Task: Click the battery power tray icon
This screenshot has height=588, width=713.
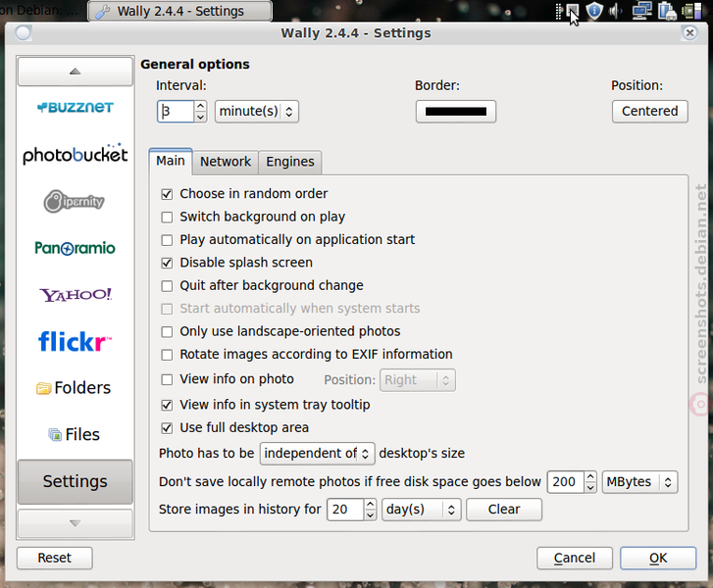Action: pos(667,11)
